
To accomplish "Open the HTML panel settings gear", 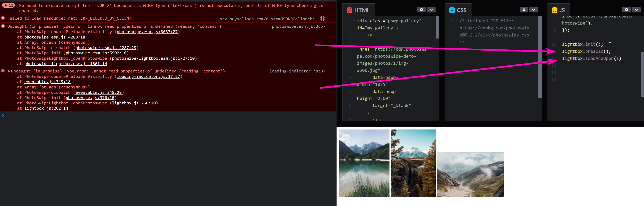I will pyautogui.click(x=421, y=10).
